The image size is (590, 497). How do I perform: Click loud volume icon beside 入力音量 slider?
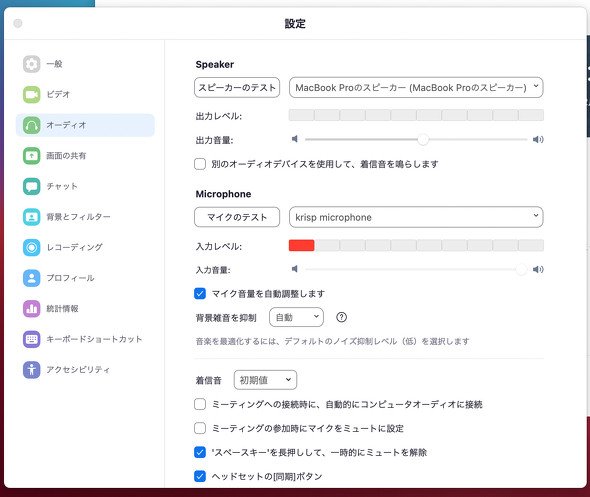[x=538, y=269]
